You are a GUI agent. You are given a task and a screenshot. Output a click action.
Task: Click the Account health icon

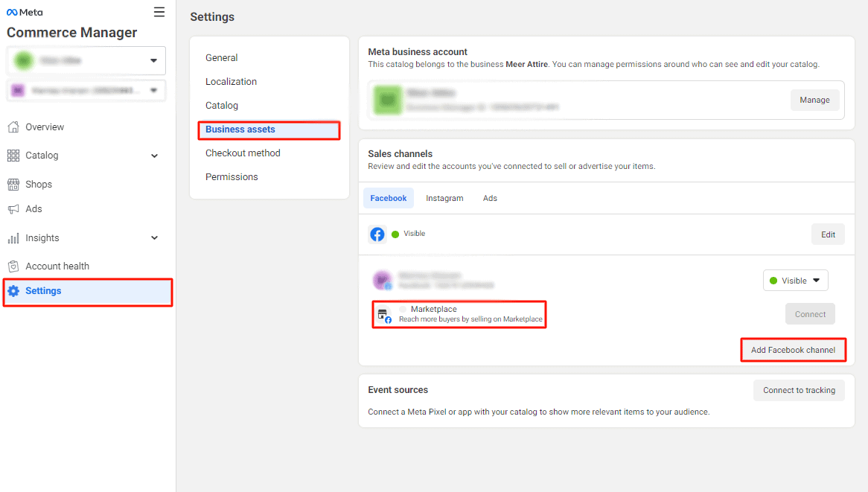pyautogui.click(x=15, y=266)
